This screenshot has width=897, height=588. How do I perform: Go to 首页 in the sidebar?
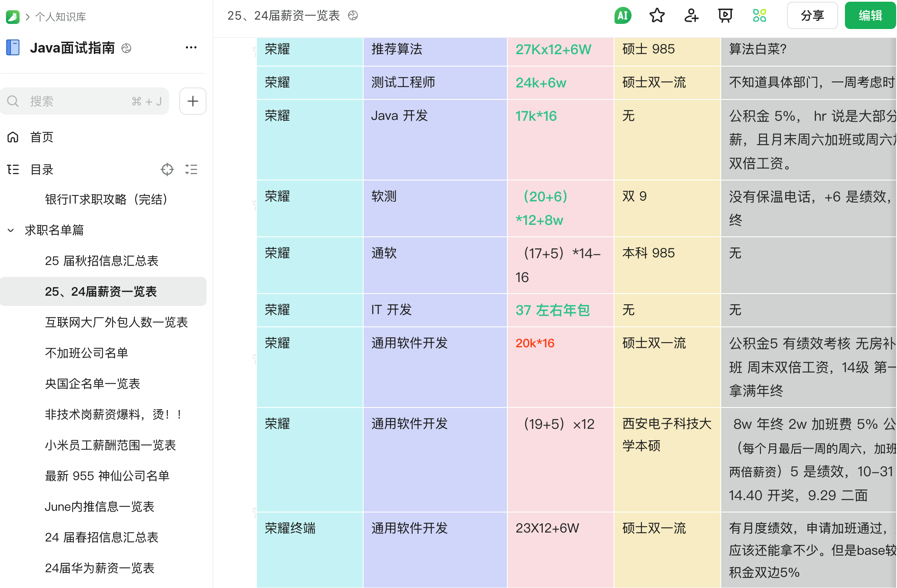pyautogui.click(x=41, y=137)
